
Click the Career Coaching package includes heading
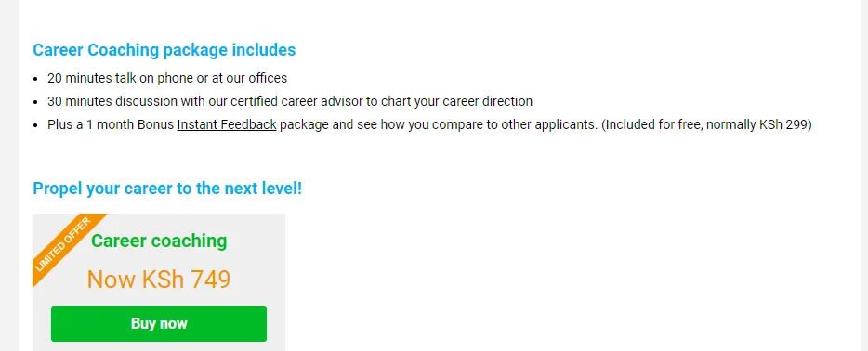coord(164,50)
